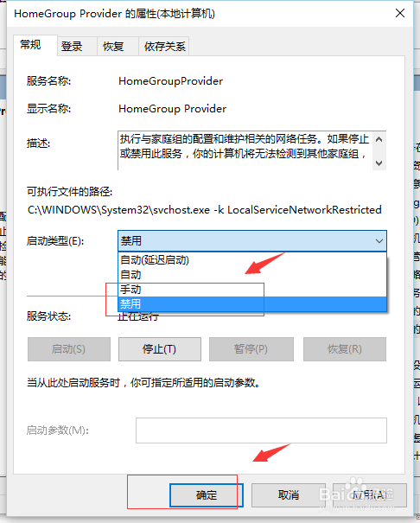This screenshot has width=420, height=523.
Task: Cancel the dialog with 取消 button
Action: coord(289,495)
